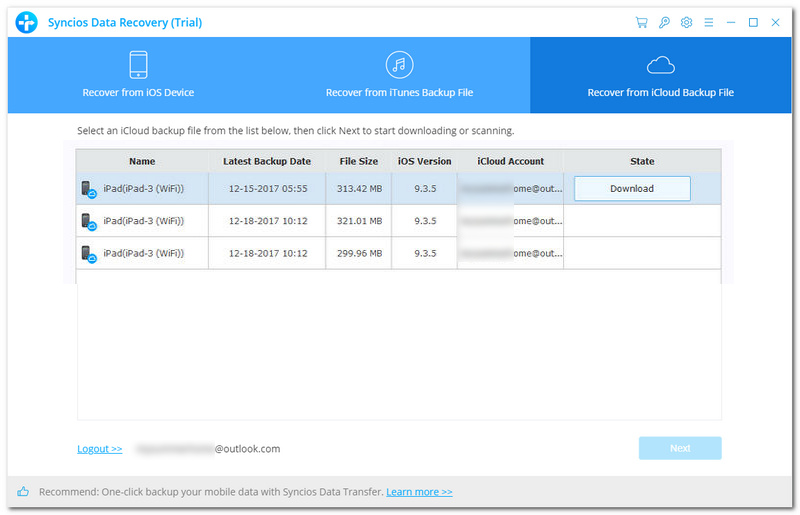
Task: Sort by the File Size column header
Action: [359, 161]
